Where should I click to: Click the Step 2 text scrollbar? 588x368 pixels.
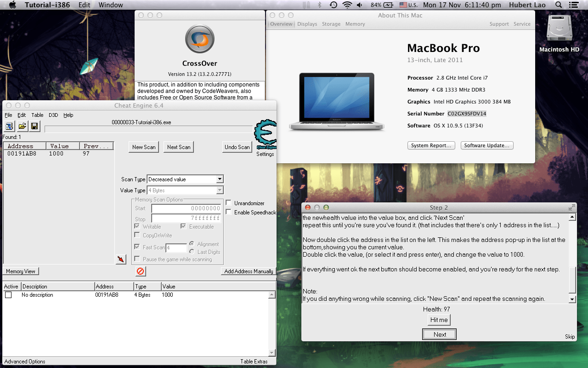click(x=572, y=258)
